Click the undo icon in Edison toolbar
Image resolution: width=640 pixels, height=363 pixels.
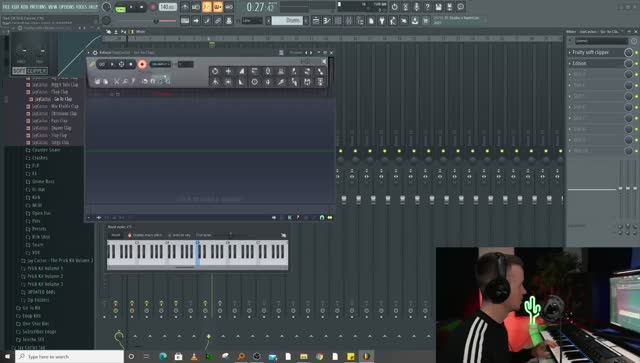pyautogui.click(x=144, y=81)
